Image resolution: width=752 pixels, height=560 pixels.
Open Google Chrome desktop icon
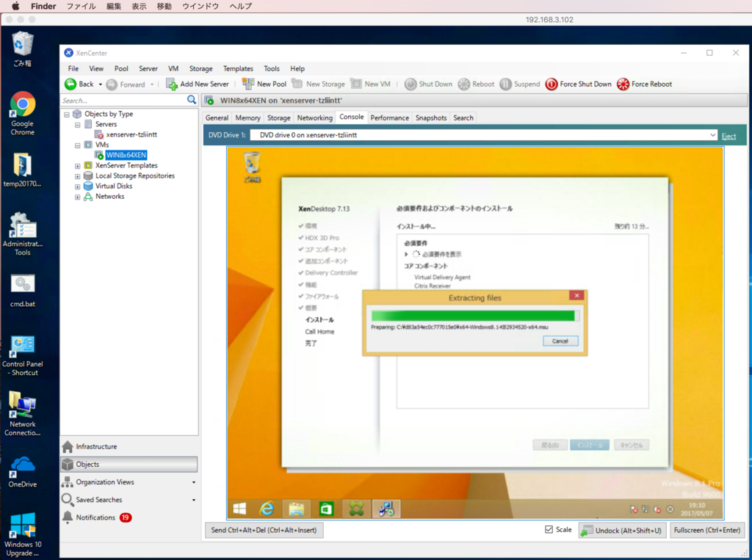(23, 114)
